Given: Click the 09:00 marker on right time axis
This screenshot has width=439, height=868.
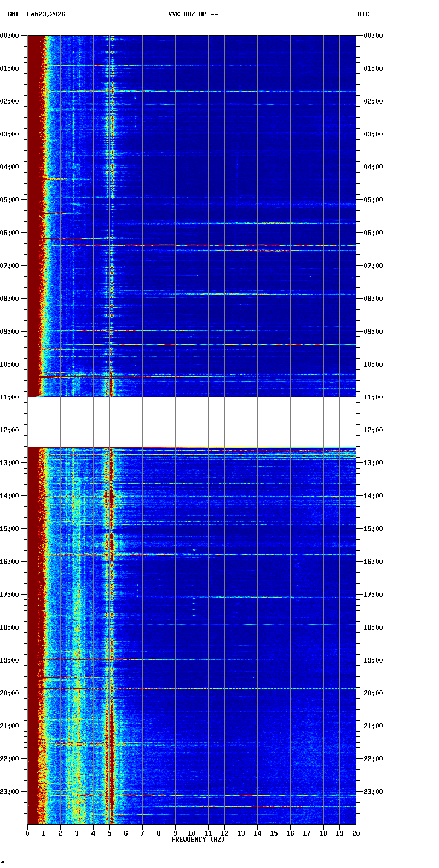Looking at the screenshot, I should pyautogui.click(x=373, y=332).
